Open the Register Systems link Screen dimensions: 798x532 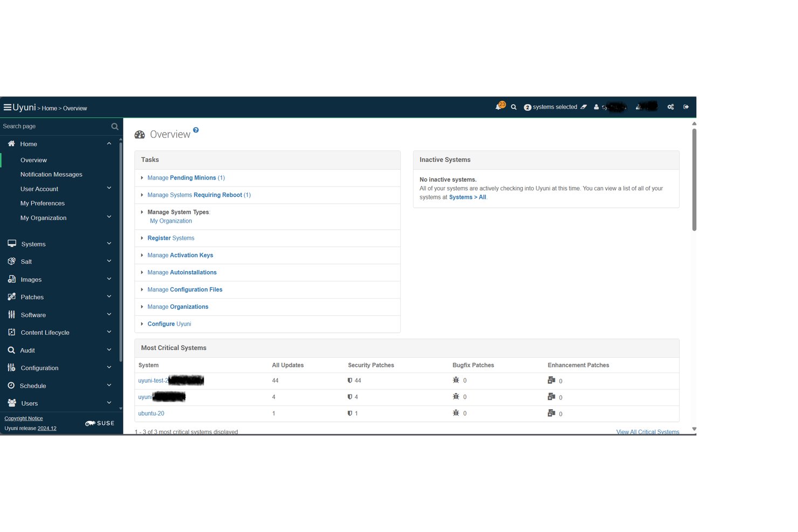pyautogui.click(x=171, y=238)
